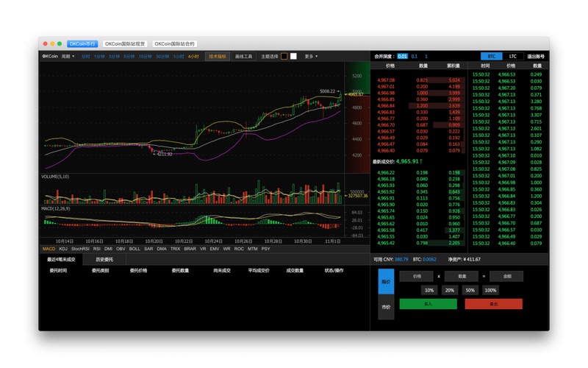The height and width of the screenshot is (368, 588).
Task: Select the 3分钟 chart interval
Action: click(114, 57)
